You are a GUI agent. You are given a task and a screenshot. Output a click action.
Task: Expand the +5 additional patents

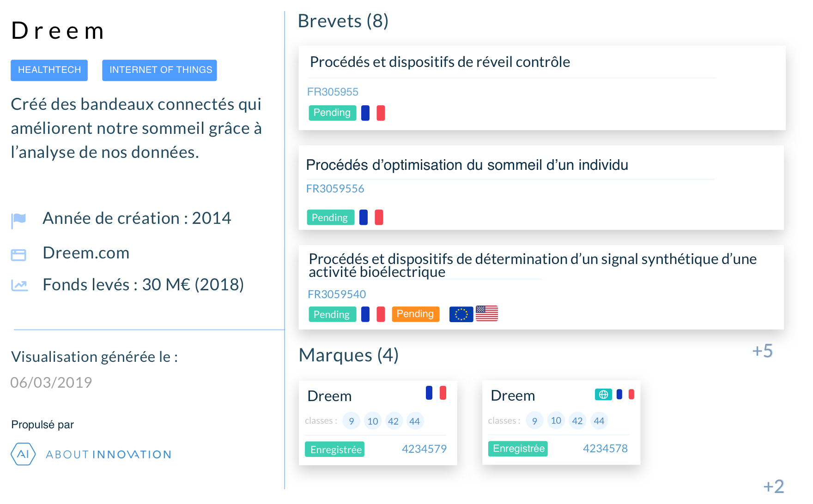pos(762,351)
